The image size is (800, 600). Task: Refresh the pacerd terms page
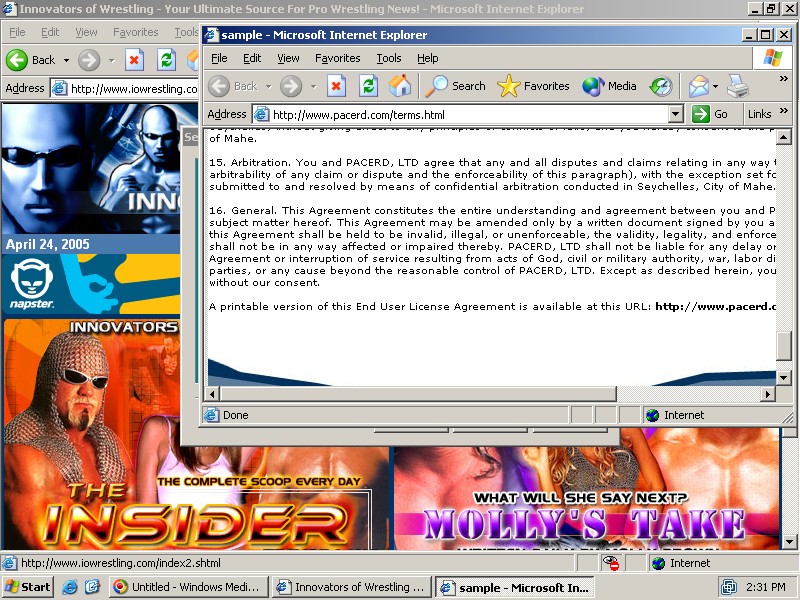pyautogui.click(x=368, y=86)
